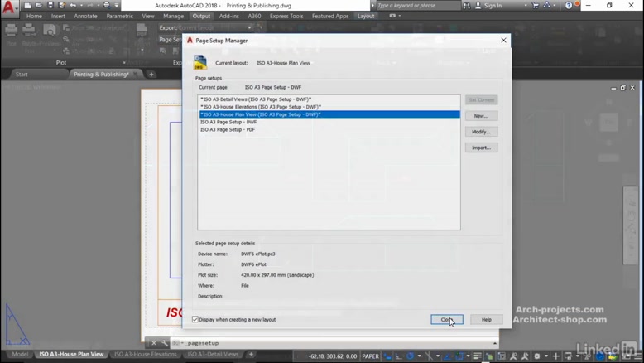Expand command line history arrow
The image size is (644, 363).
coord(495,343)
